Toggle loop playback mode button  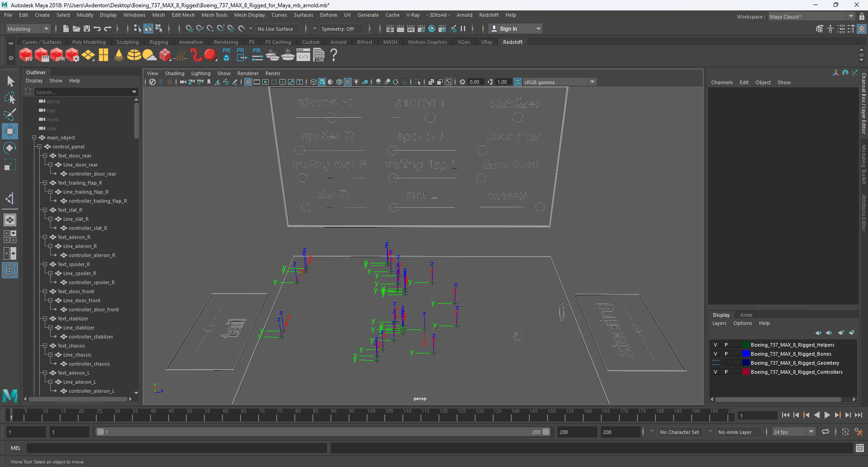tap(826, 432)
